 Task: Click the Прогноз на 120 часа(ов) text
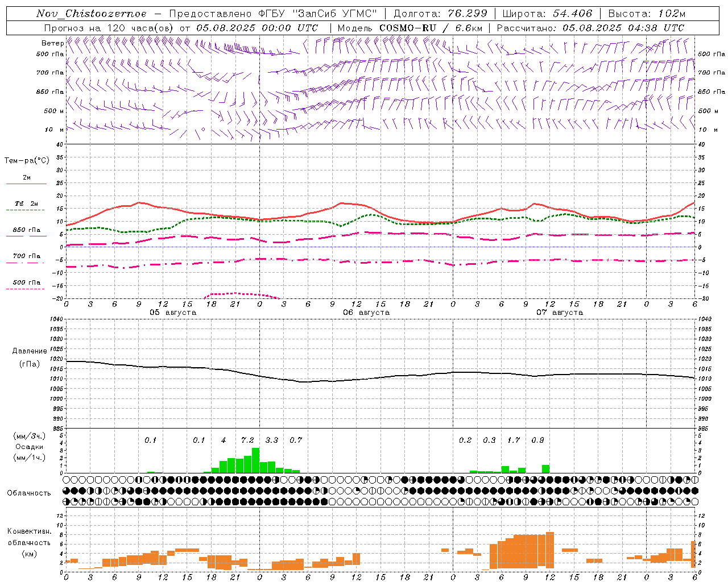point(110,28)
